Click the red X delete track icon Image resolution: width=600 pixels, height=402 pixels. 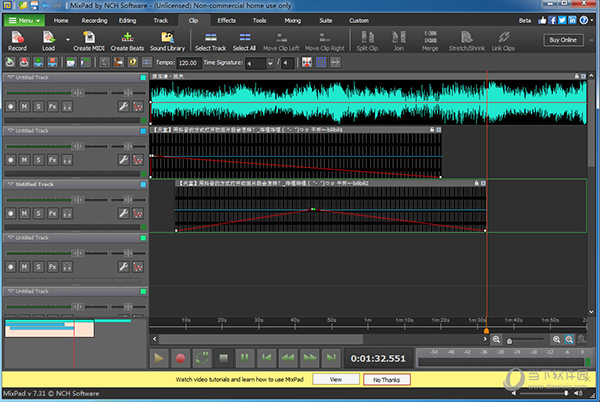coord(52,62)
